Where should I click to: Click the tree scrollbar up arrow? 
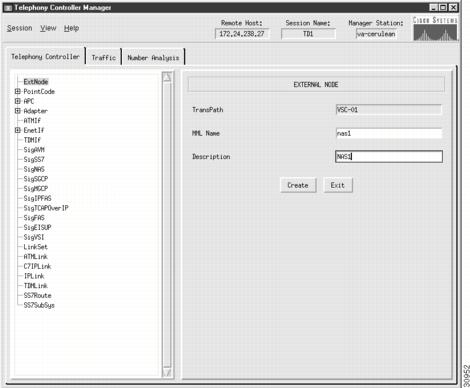[167, 77]
